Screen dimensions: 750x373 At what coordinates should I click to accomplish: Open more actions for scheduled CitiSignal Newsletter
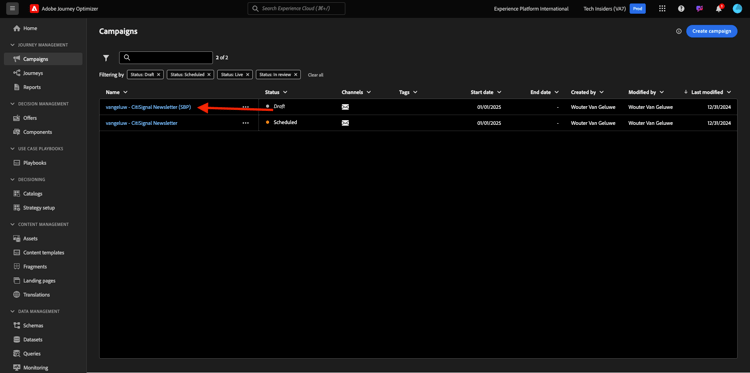[245, 123]
